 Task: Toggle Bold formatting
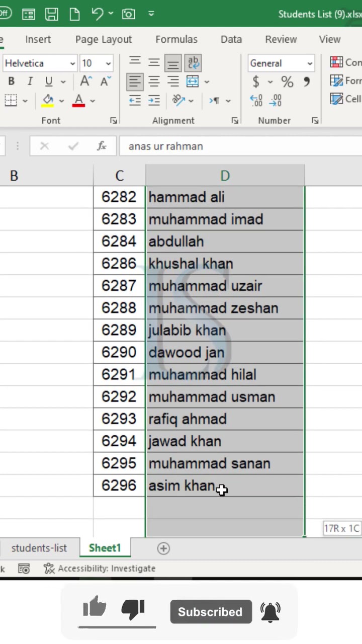coord(11,82)
